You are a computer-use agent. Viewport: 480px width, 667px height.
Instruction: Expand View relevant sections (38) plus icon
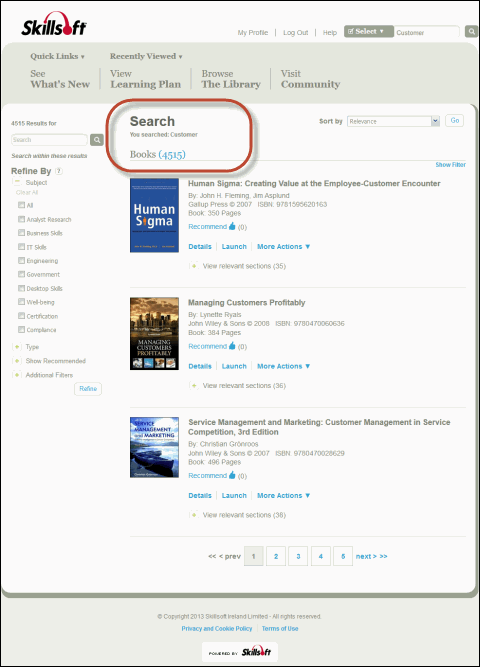pos(194,515)
